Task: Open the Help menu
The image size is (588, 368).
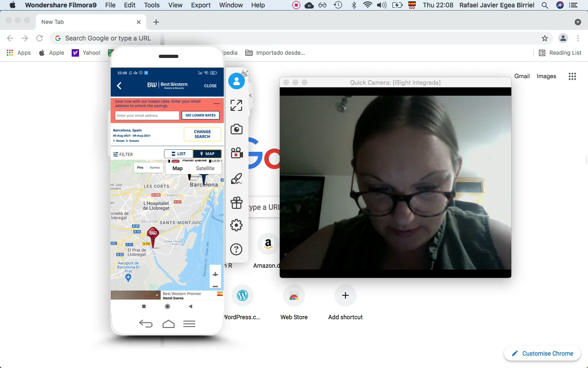Action: [x=258, y=5]
